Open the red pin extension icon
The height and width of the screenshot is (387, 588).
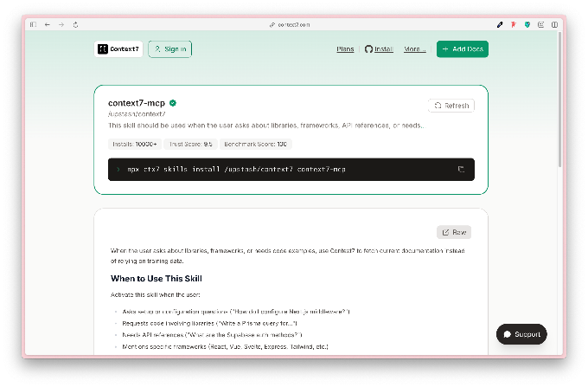(514, 25)
